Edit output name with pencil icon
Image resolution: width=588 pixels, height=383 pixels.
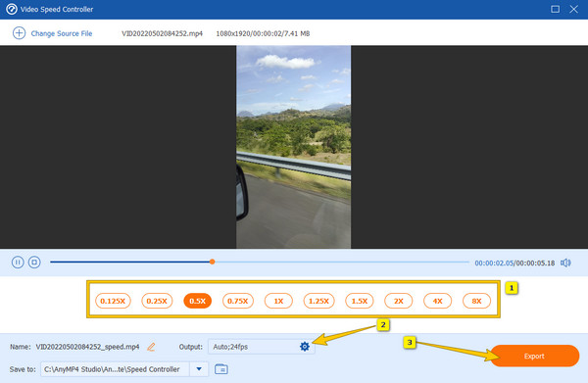pyautogui.click(x=151, y=347)
